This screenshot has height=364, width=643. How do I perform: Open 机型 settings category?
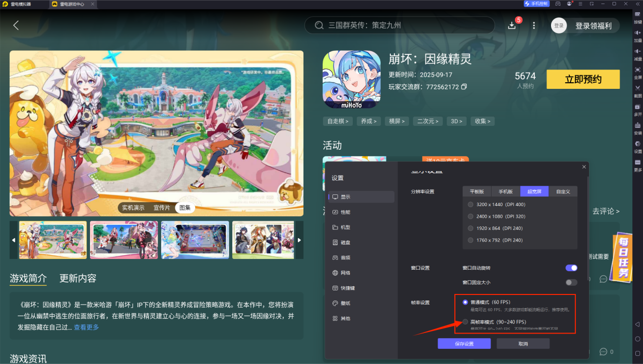point(361,227)
